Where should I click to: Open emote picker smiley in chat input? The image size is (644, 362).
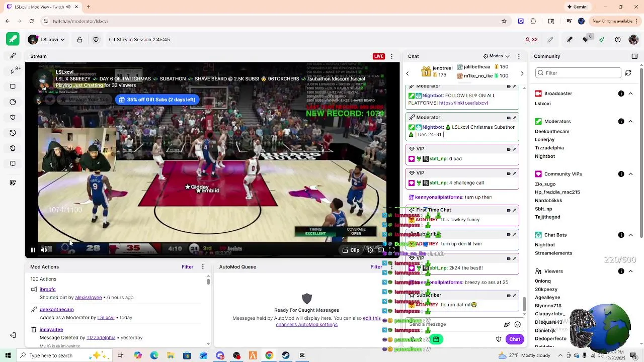point(517,324)
